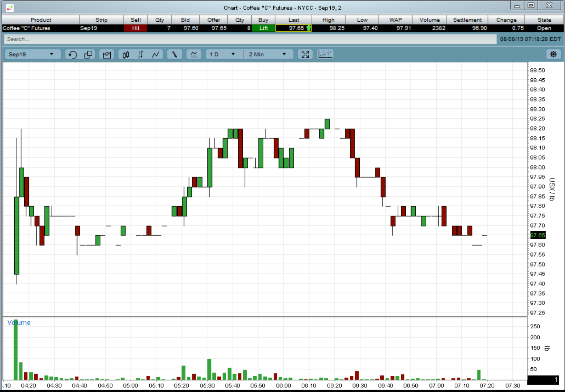Close the chart window
The width and height of the screenshot is (565, 392).
pyautogui.click(x=549, y=6)
